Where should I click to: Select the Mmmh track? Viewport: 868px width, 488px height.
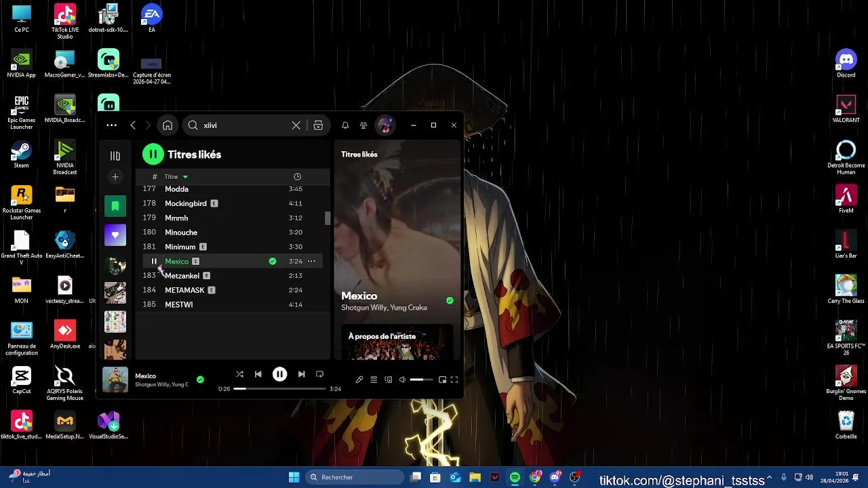pos(232,218)
